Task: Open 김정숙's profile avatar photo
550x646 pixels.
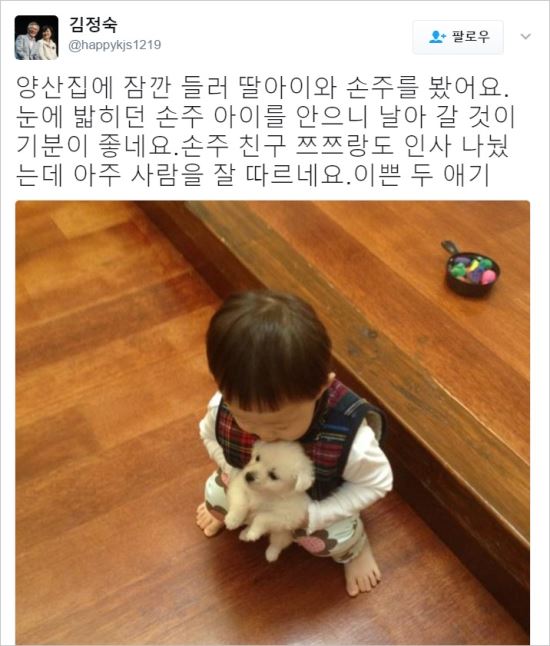Action: [x=36, y=37]
